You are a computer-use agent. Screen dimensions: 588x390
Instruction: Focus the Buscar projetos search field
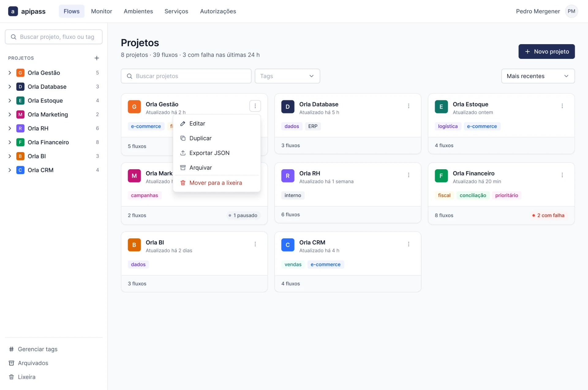(186, 76)
